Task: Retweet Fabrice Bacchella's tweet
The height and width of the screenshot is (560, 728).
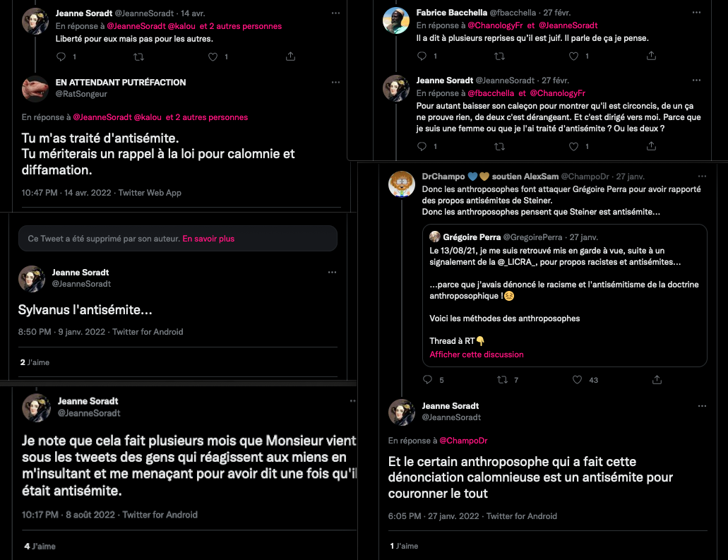Action: (x=500, y=56)
